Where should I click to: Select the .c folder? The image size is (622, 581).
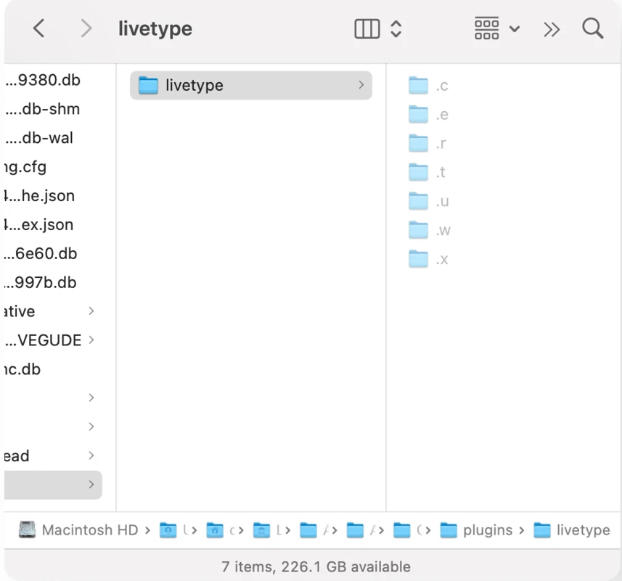click(428, 86)
